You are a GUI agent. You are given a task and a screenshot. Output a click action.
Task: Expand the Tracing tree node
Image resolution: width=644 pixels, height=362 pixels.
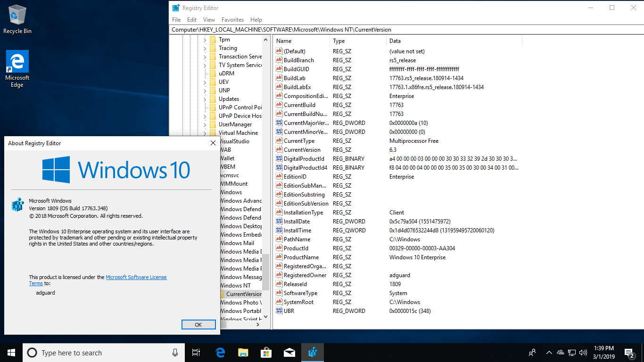point(205,48)
